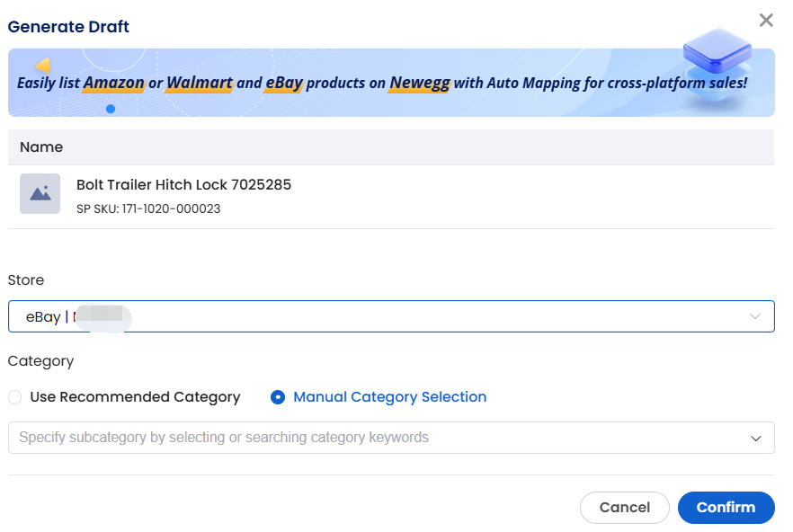This screenshot has height=532, width=793.
Task: Expand the Store selector chevron arrow
Action: 754,316
